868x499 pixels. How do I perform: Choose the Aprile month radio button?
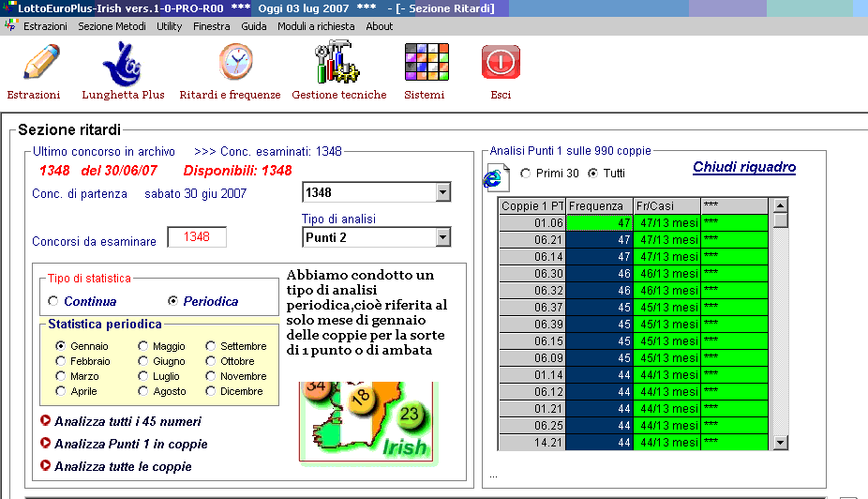click(60, 390)
